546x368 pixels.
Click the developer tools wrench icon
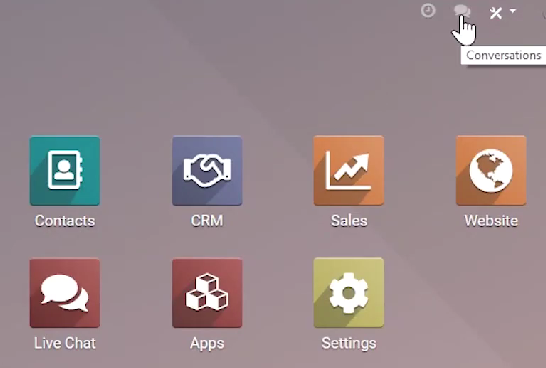(496, 13)
